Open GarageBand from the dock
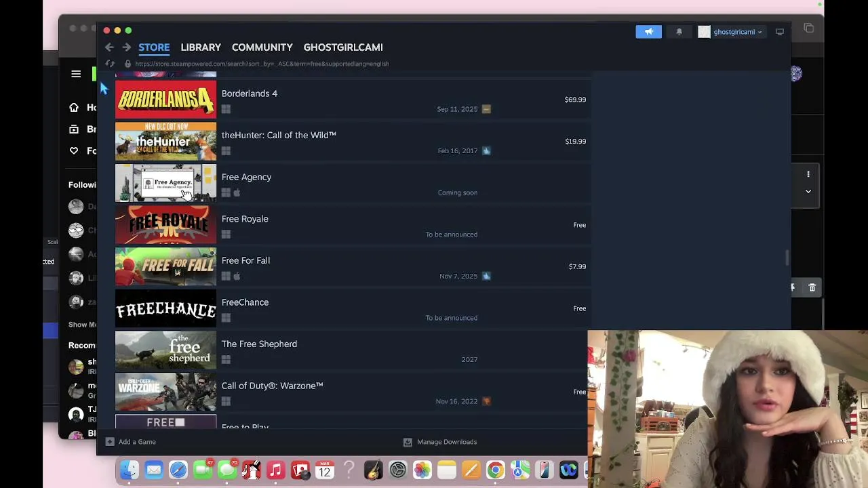Viewport: 868px width, 488px height. click(x=374, y=470)
